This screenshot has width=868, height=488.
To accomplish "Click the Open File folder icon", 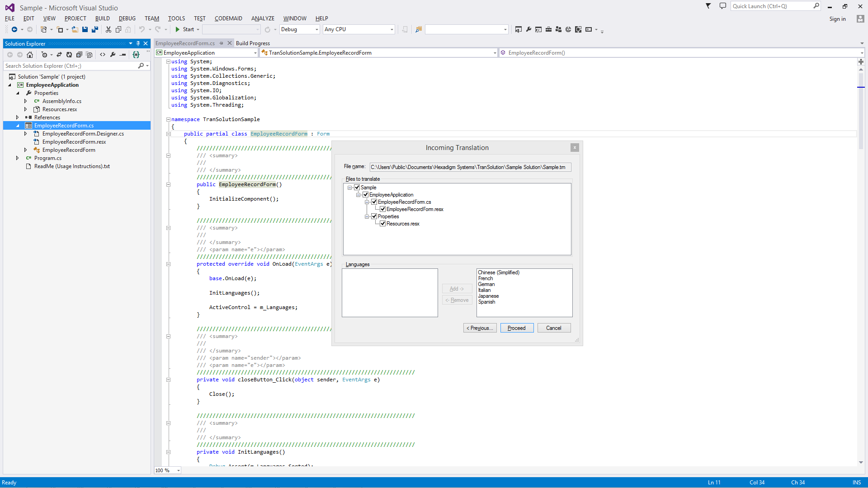I will tap(75, 29).
